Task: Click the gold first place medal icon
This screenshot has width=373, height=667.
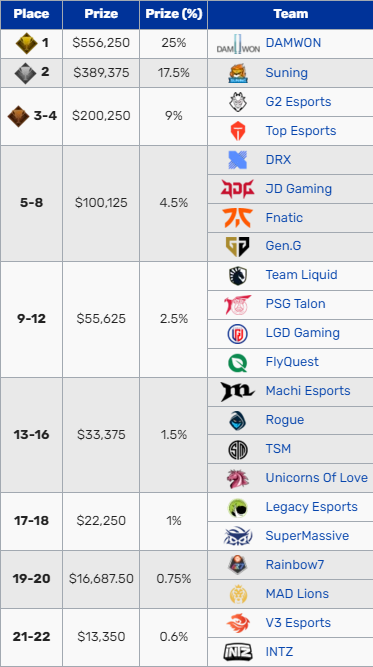Action: click(x=26, y=43)
